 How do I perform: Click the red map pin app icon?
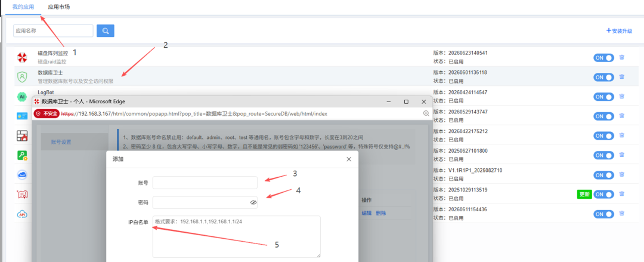click(x=22, y=195)
